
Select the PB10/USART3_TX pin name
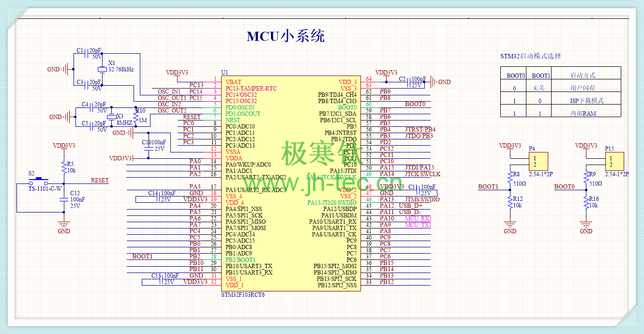249,266
